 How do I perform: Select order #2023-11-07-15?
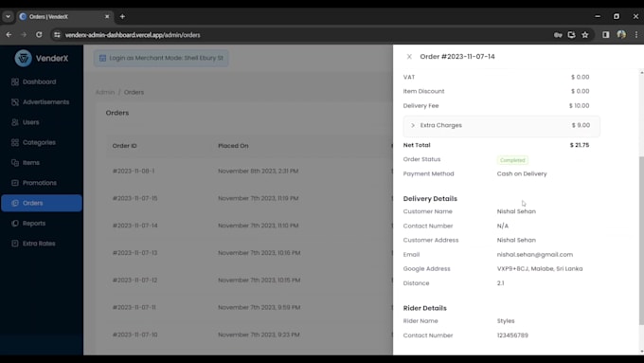point(135,198)
